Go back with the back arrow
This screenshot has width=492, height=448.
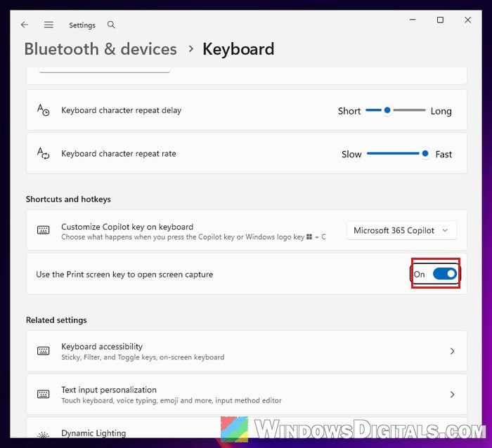[25, 25]
